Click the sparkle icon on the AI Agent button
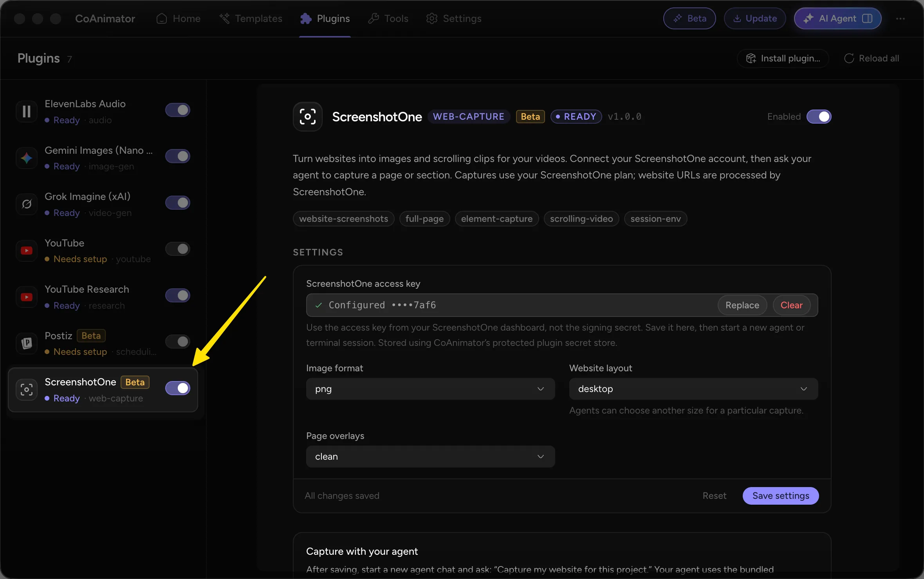This screenshot has width=924, height=579. pos(808,18)
